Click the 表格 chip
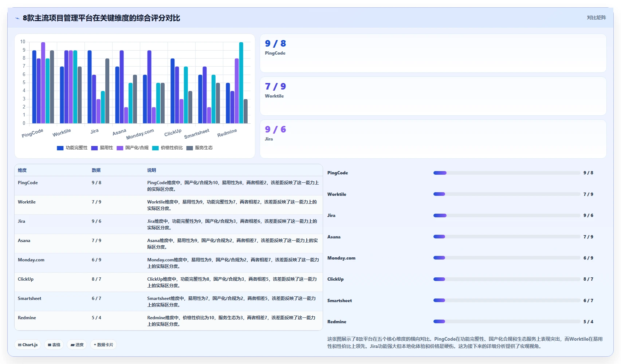Viewport: 621px width, 364px height. pyautogui.click(x=54, y=345)
